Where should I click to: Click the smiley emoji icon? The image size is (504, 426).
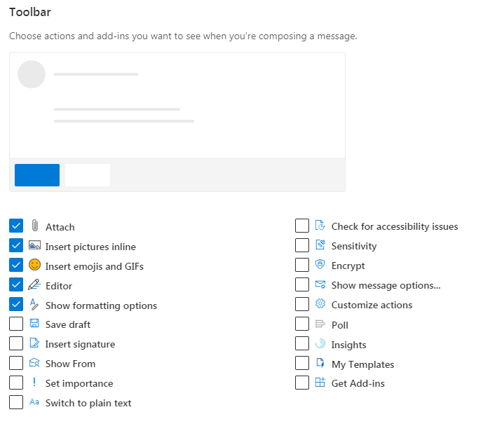34,266
